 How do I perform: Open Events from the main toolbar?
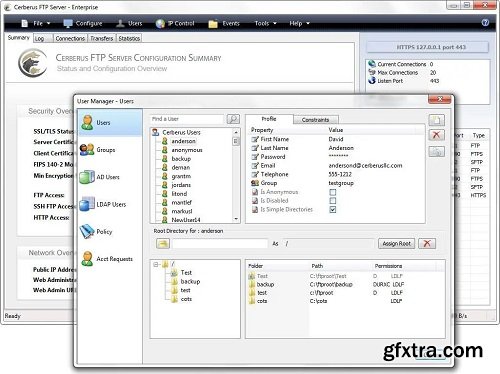coord(224,23)
